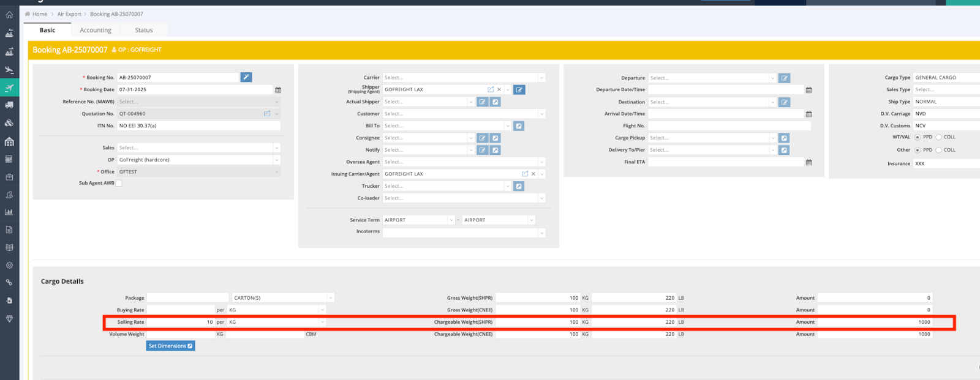Open the air export plane icon in sidebar

point(9,88)
